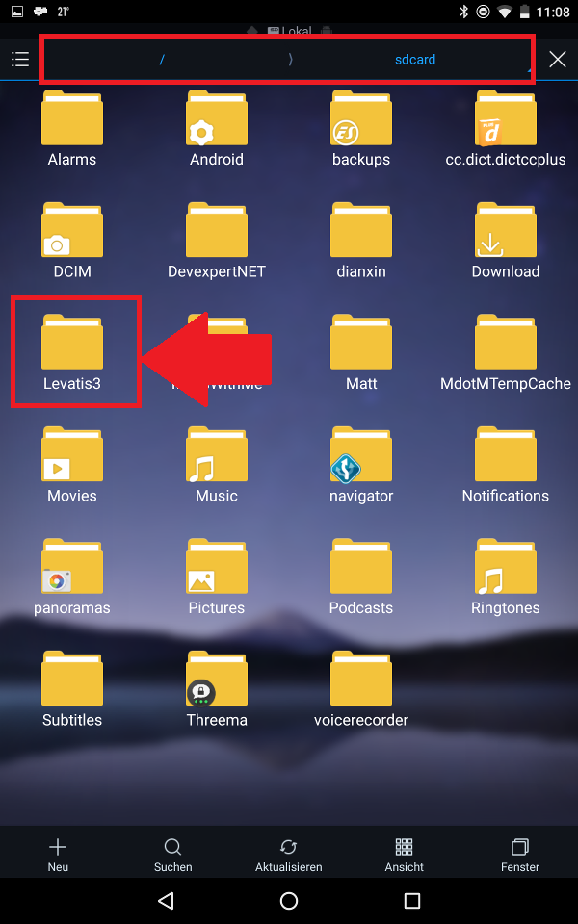Open the Download folder

point(506,241)
